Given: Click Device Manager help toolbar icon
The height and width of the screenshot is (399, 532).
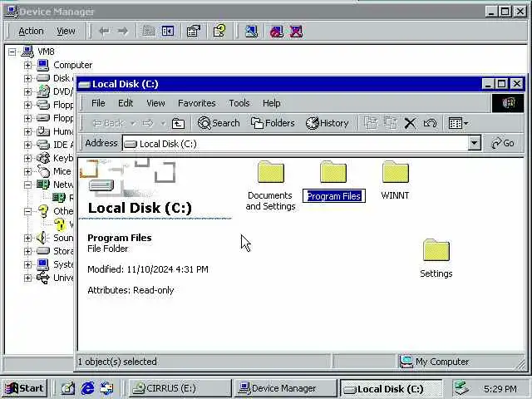Looking at the screenshot, I should [219, 32].
